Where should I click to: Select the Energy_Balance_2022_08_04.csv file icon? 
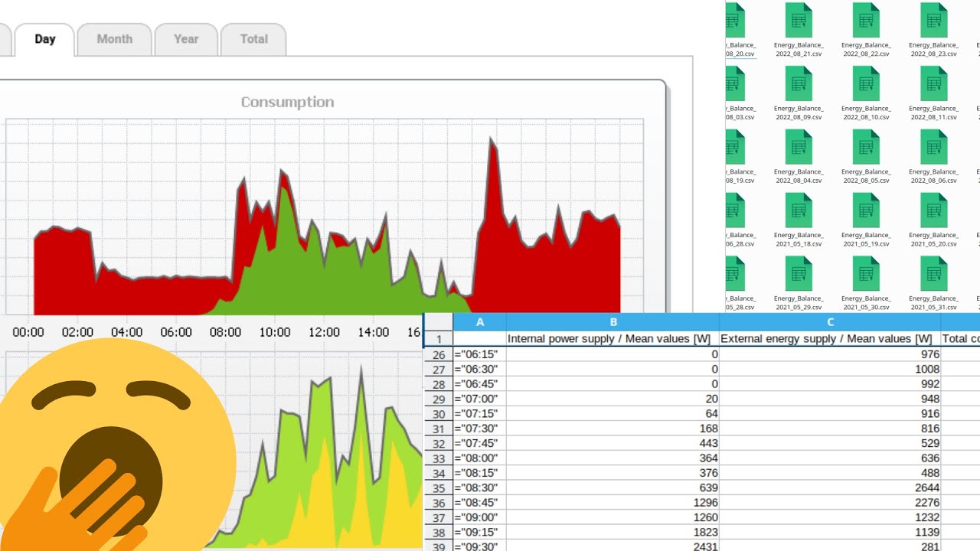tap(799, 147)
